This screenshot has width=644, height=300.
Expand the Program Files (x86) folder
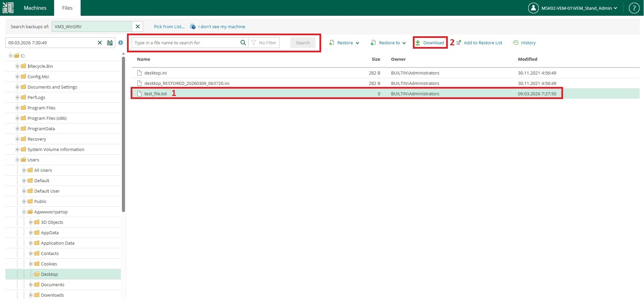tap(17, 118)
